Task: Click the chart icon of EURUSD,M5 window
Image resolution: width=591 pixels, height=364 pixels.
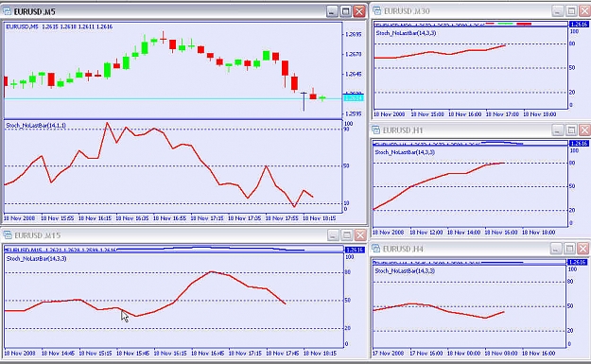Action: [8, 11]
